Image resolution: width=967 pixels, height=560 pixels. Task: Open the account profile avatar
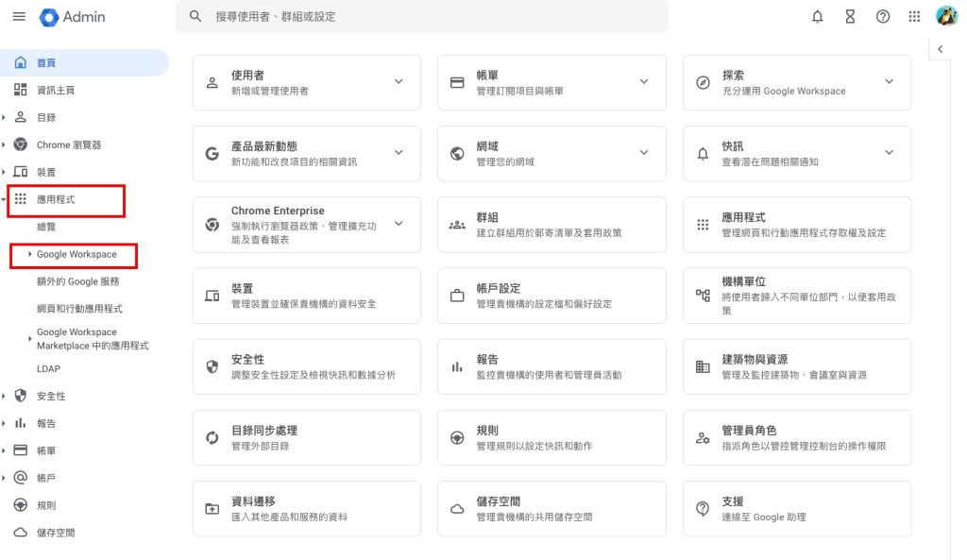946,16
